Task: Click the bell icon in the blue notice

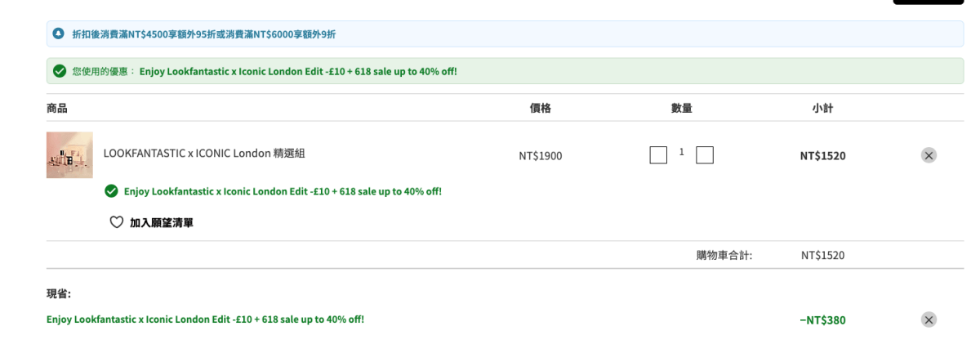Action: 58,34
